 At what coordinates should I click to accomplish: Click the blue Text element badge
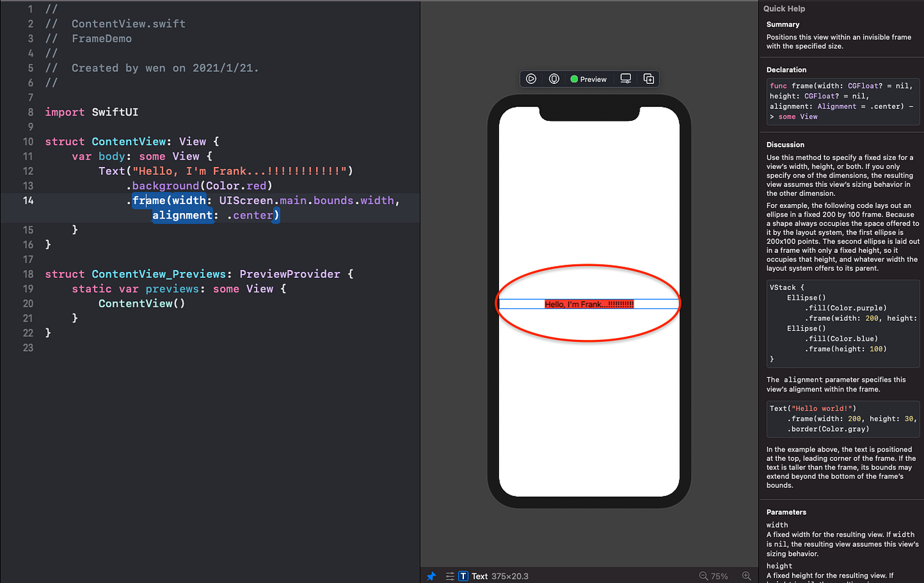464,576
